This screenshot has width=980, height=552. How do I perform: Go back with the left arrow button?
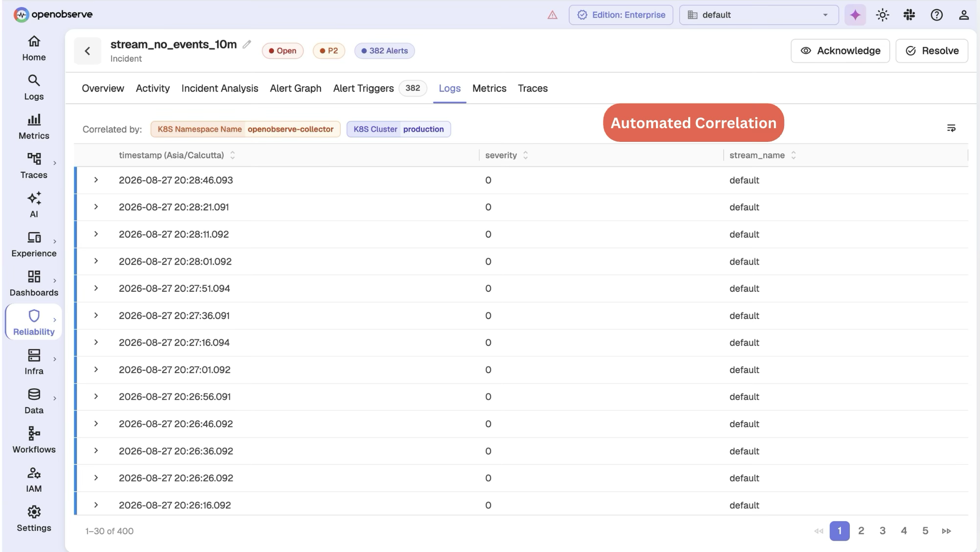click(88, 51)
